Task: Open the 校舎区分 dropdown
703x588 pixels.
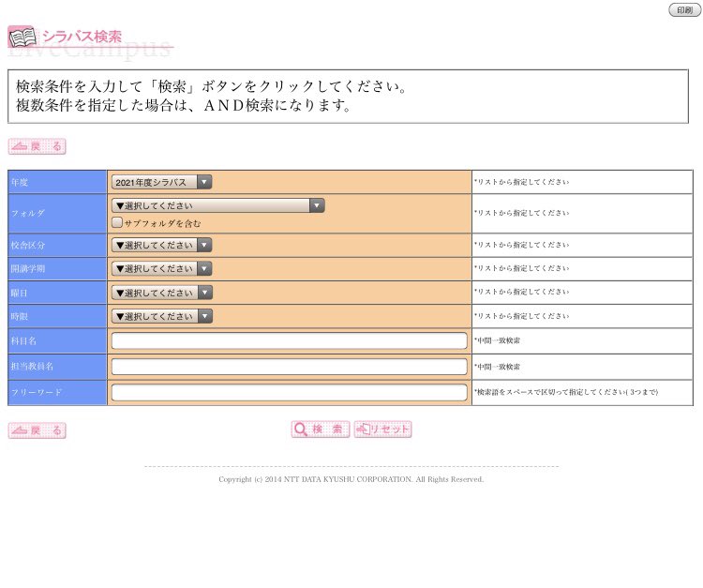Action: pos(161,245)
